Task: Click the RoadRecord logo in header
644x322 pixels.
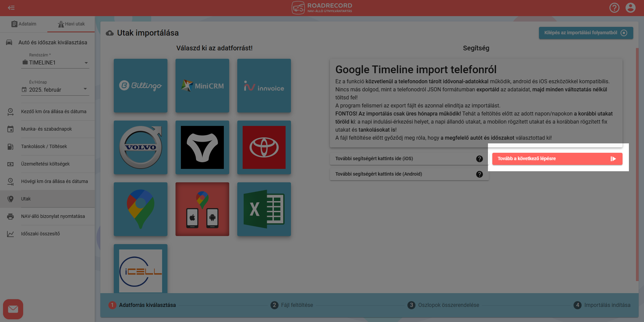Action: tap(322, 8)
